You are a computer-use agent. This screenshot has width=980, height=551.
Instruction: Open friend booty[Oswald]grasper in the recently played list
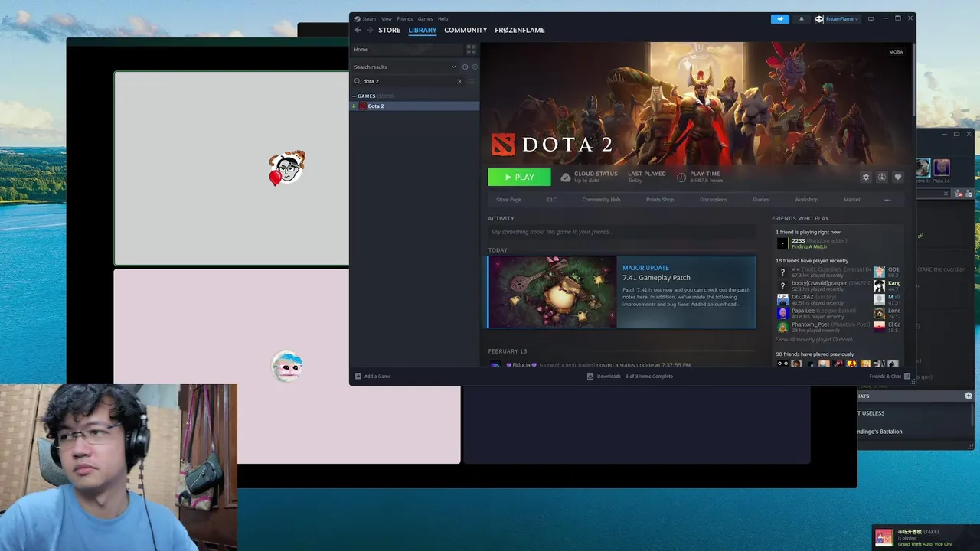coord(824,285)
